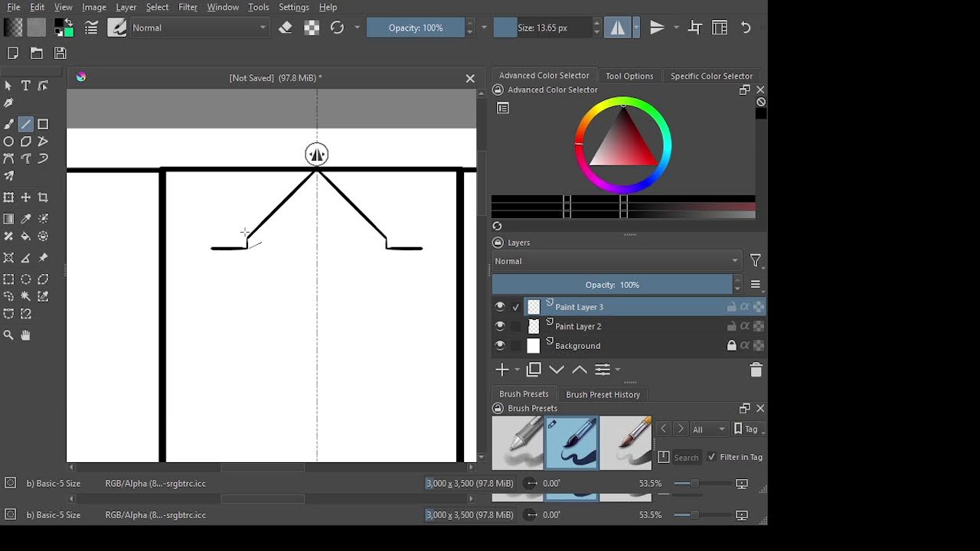Switch to the Brush Preset History tab
This screenshot has width=980, height=551.
point(603,395)
